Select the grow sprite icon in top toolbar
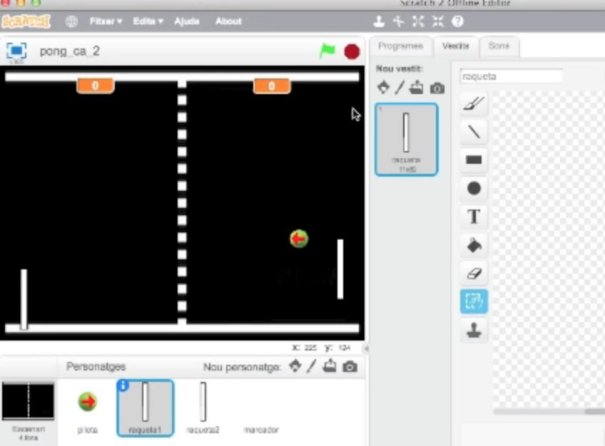This screenshot has height=446, width=605. tap(418, 22)
